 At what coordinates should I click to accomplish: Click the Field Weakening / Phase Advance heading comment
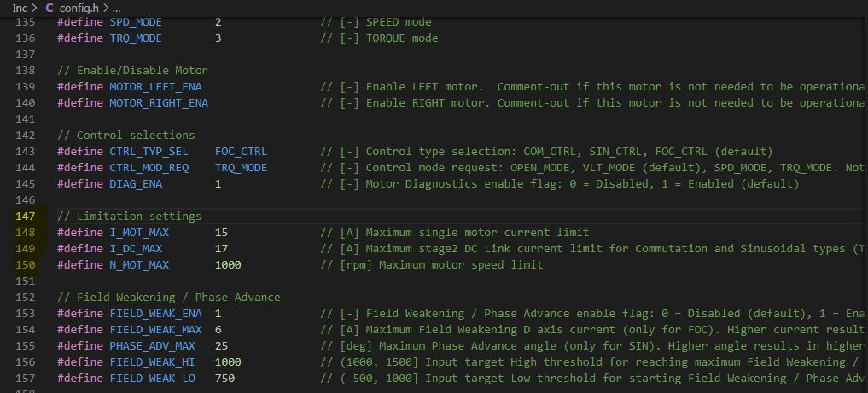pyautogui.click(x=168, y=298)
